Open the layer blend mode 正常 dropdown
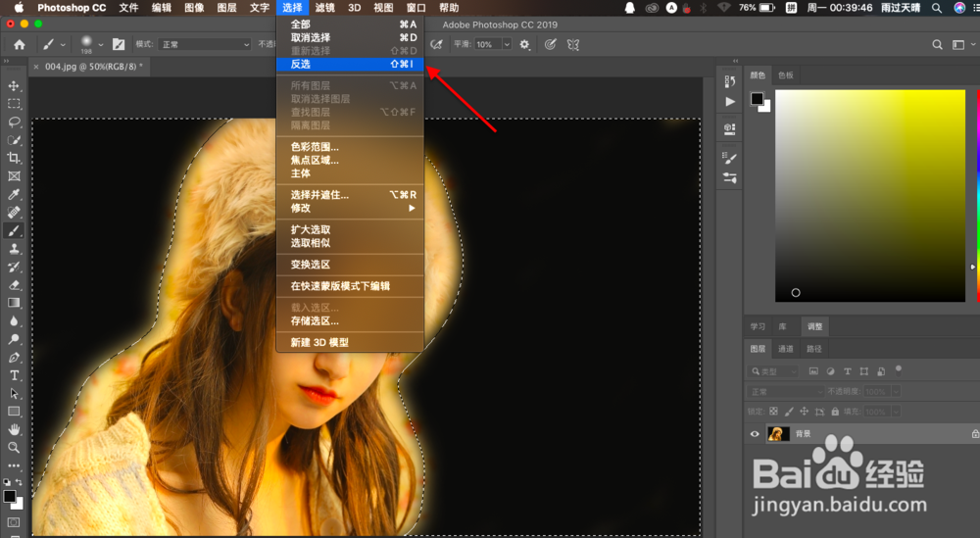 click(786, 392)
